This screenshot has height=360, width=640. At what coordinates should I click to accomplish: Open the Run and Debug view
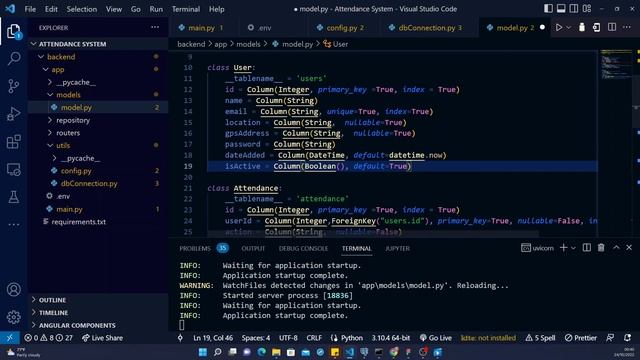pyautogui.click(x=13, y=114)
